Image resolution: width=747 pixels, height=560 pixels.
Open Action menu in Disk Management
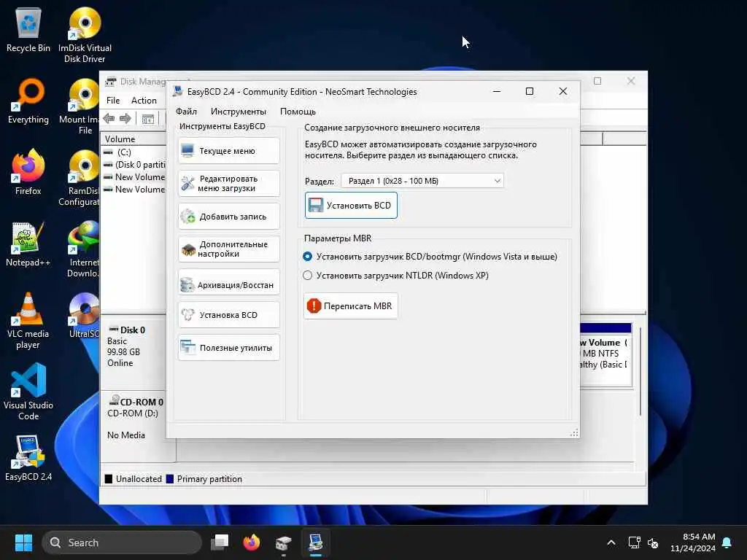144,101
